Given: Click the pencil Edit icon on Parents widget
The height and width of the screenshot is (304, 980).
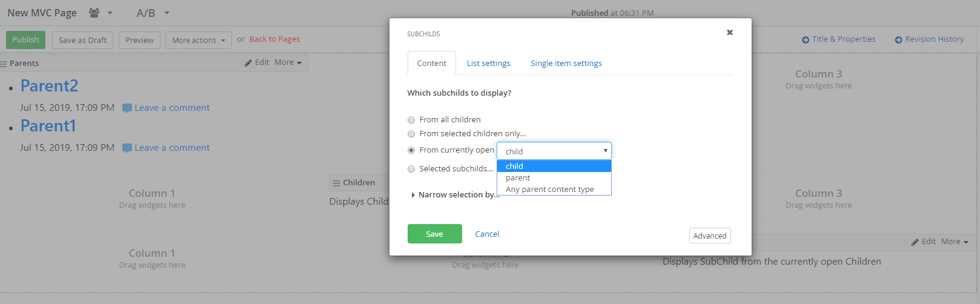Looking at the screenshot, I should point(248,62).
